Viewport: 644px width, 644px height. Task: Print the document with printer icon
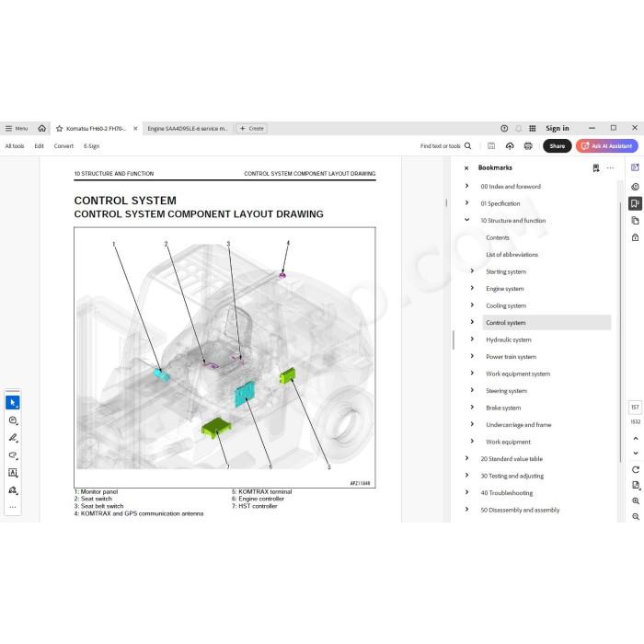pos(528,145)
